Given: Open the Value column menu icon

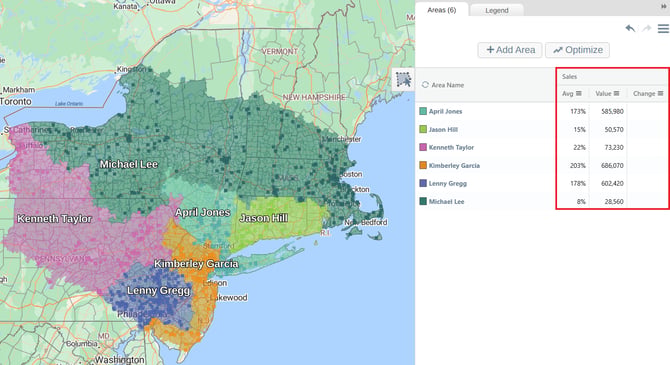Looking at the screenshot, I should click(616, 93).
